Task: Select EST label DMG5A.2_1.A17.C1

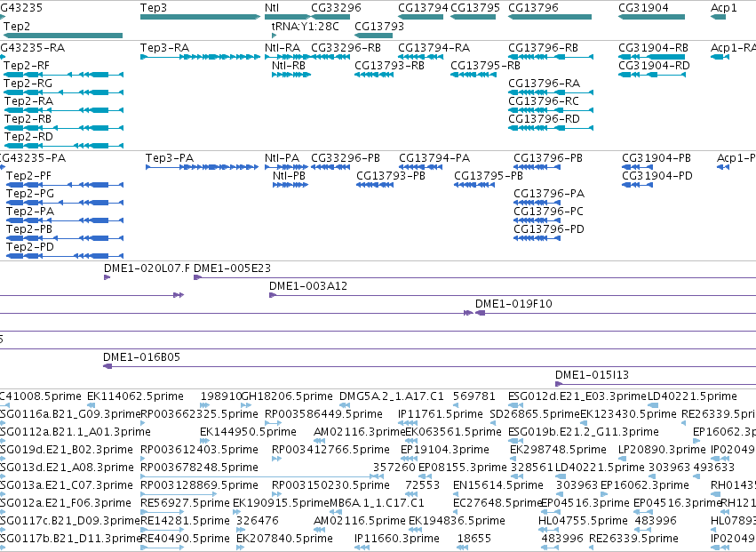Action: click(392, 396)
